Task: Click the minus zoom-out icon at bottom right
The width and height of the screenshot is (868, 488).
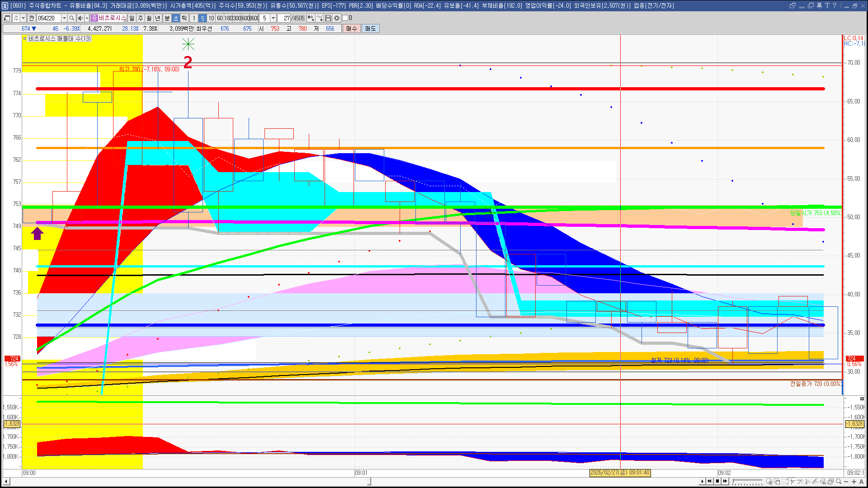Action: click(846, 481)
